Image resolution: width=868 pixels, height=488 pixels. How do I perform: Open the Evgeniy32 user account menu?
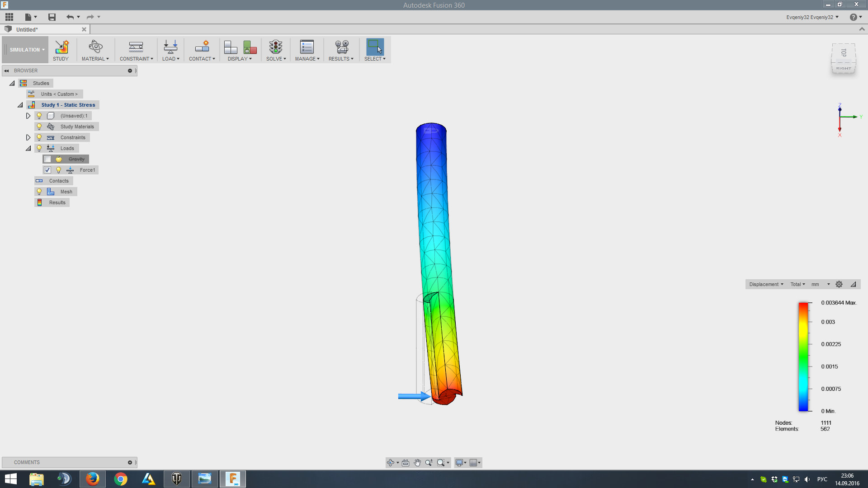click(x=812, y=17)
